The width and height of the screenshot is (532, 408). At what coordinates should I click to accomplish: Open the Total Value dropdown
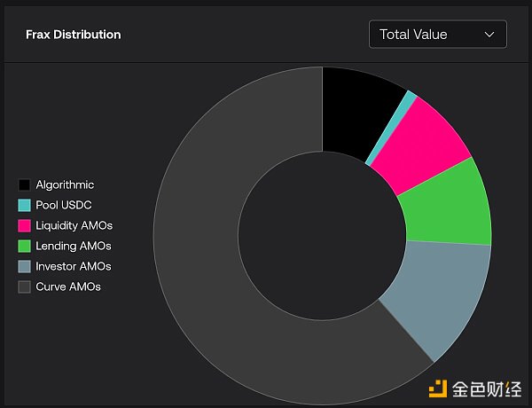pos(437,35)
